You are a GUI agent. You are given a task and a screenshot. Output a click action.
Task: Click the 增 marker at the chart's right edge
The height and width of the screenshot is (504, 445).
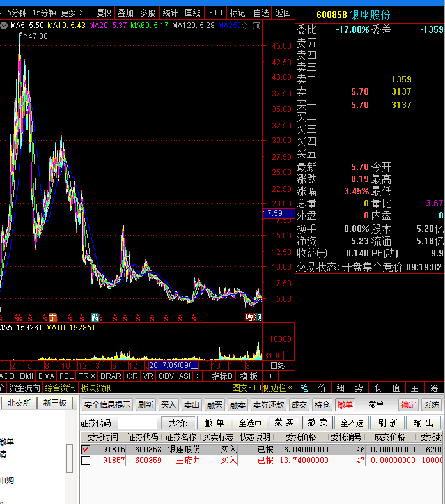249,317
